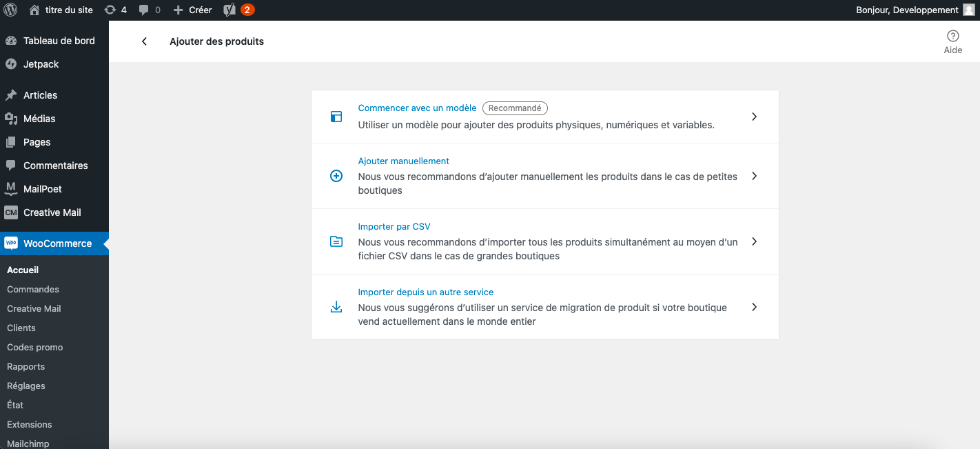
Task: Click Importer depuis un autre service link
Action: [426, 292]
